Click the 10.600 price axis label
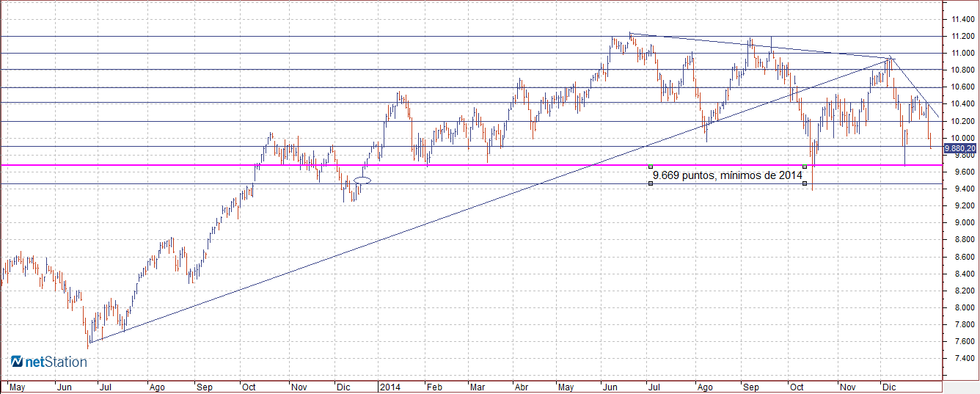 tap(963, 87)
